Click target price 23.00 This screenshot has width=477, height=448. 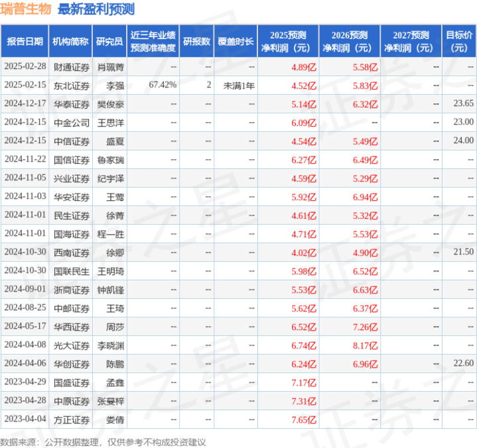tap(463, 122)
